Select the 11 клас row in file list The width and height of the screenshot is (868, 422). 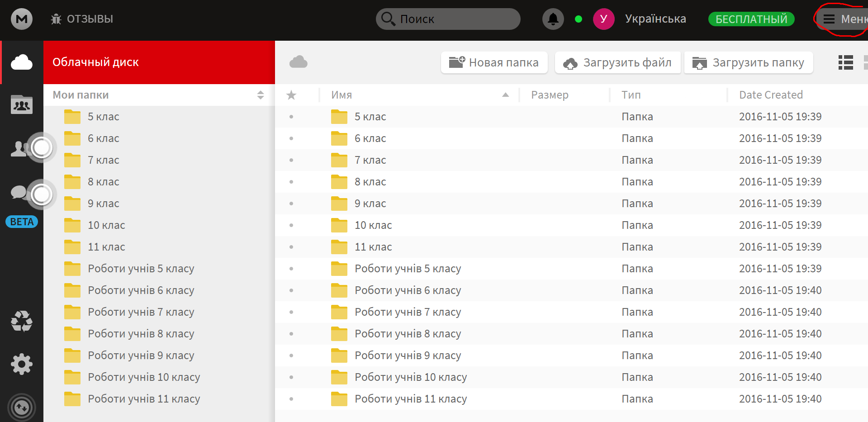click(572, 247)
